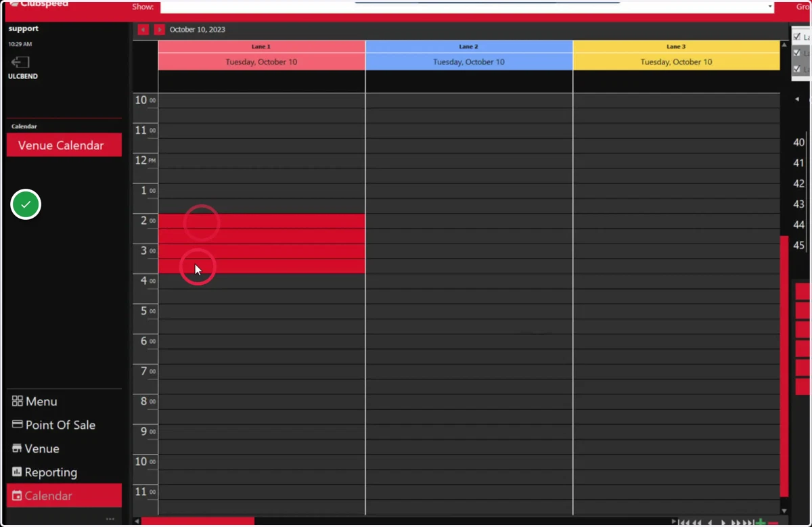Click the green plus add resource icon
The width and height of the screenshot is (812, 527).
(761, 522)
